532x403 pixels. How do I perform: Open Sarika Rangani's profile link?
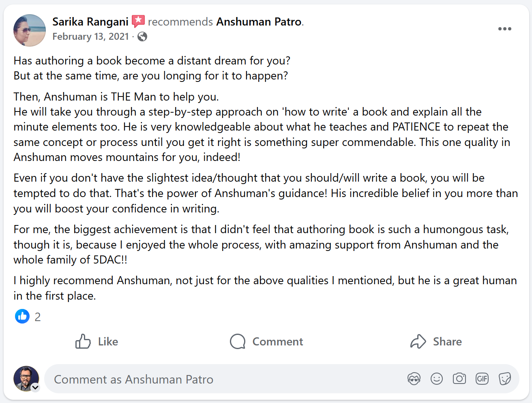(90, 21)
